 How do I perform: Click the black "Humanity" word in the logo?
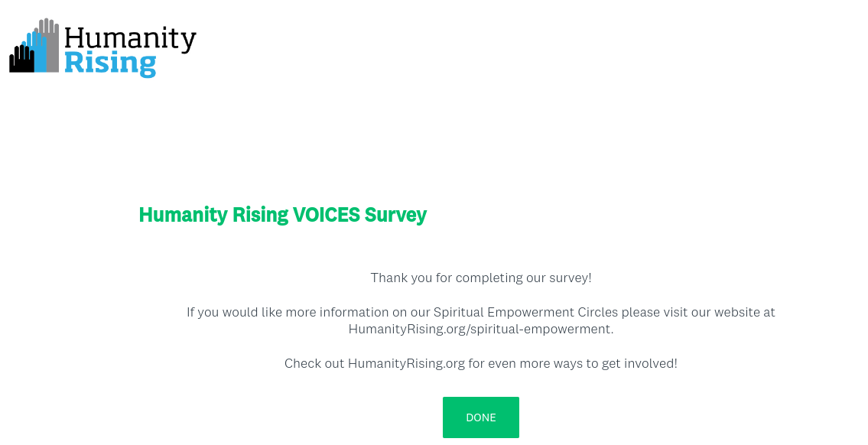(130, 39)
